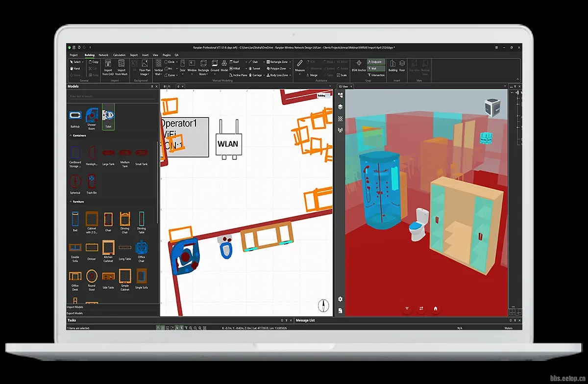Insert a Floor from ribbon
Viewport: 588px width, 384px height.
point(402,66)
